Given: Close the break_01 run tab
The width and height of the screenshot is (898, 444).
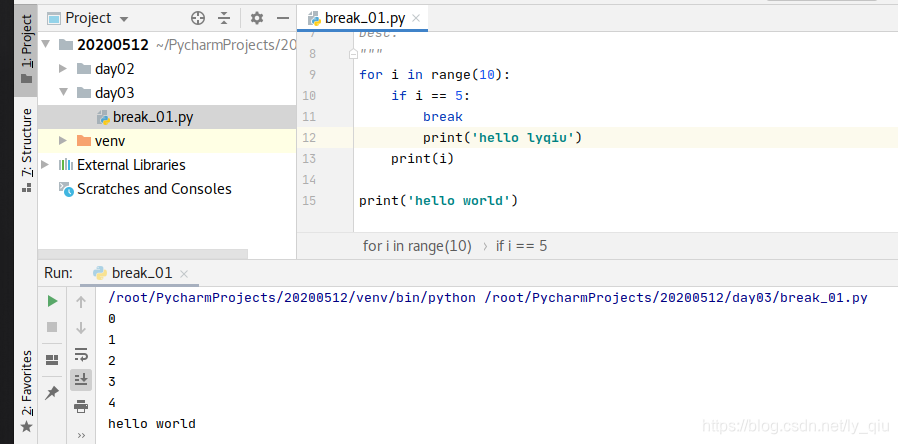Looking at the screenshot, I should click(x=184, y=274).
